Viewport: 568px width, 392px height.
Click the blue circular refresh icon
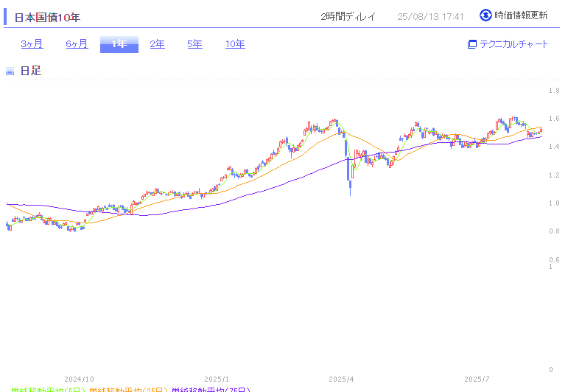485,15
